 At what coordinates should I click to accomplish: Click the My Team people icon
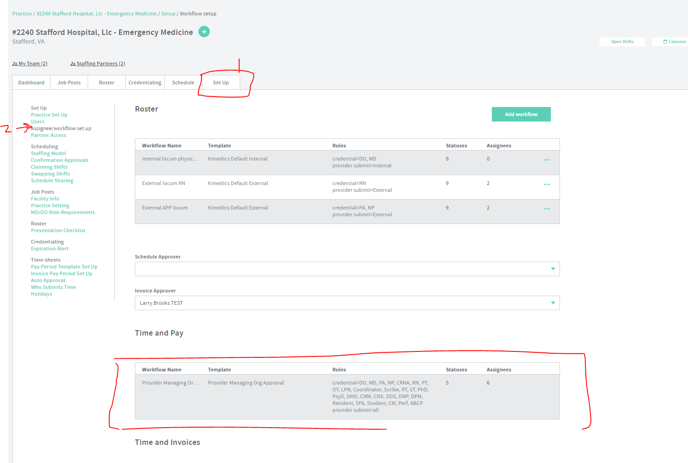pos(15,64)
